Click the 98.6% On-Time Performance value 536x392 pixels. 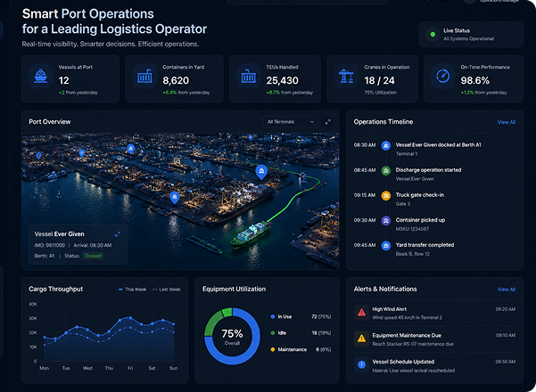tap(474, 80)
